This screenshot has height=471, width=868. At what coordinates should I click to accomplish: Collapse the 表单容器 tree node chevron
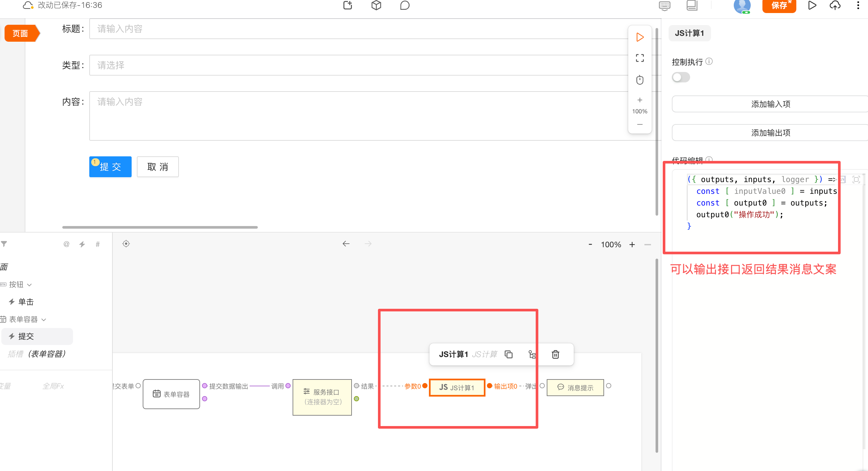coord(44,320)
